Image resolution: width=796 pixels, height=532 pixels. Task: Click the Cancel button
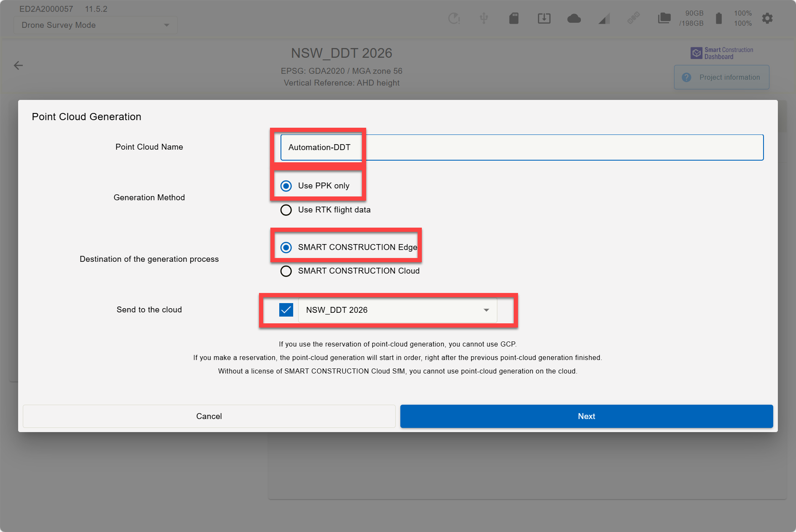(x=209, y=416)
